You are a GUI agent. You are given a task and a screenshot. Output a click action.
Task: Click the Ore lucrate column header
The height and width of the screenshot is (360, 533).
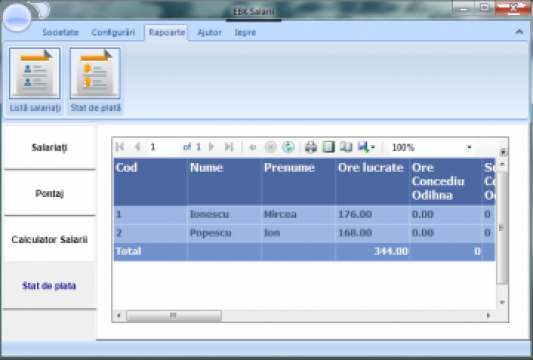pyautogui.click(x=372, y=182)
